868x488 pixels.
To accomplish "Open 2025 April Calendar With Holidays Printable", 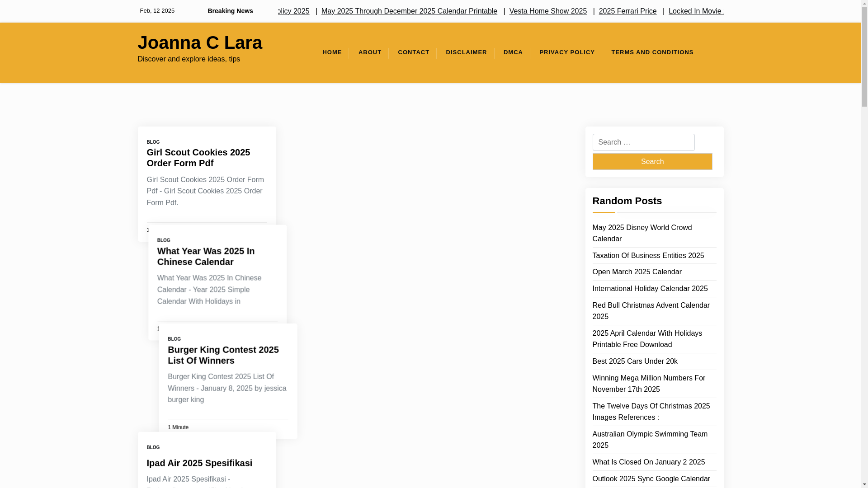I will click(x=647, y=339).
